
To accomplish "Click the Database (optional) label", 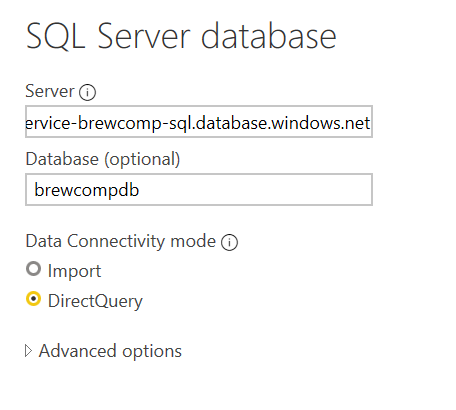I will [x=103, y=159].
